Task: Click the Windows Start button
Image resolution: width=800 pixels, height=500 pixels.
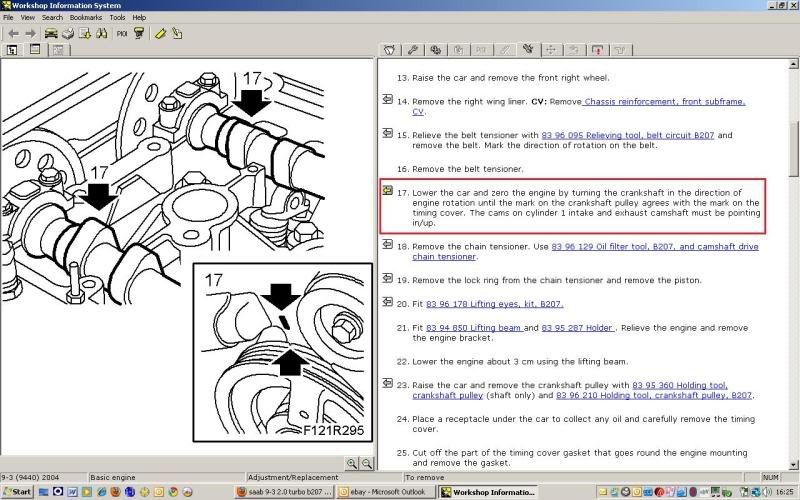Action: pos(17,492)
